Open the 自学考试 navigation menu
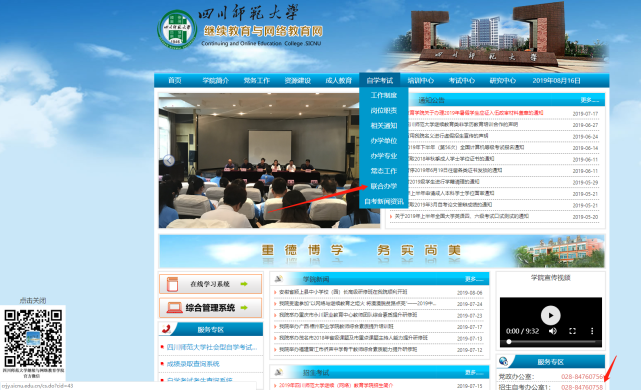Image resolution: width=641 pixels, height=390 pixels. tap(380, 81)
